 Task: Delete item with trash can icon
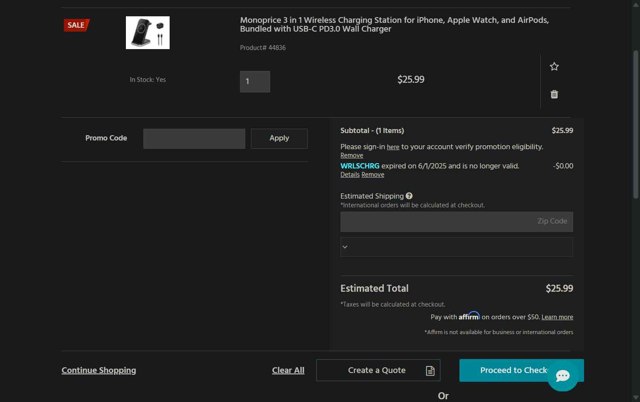554,94
